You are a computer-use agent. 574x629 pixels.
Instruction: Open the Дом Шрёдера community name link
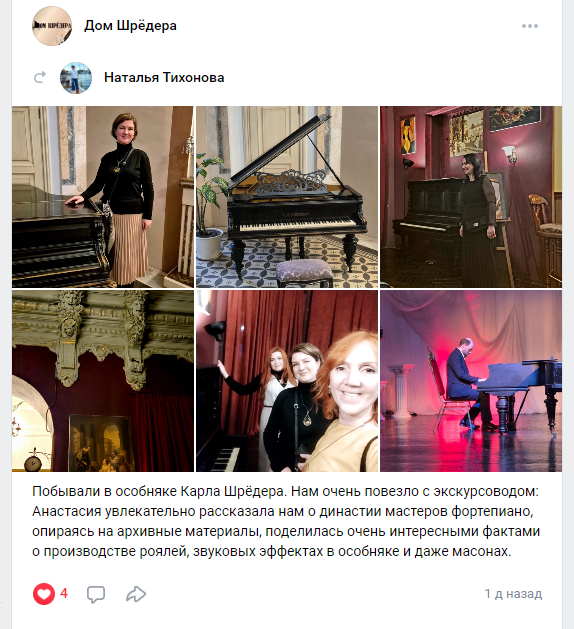(x=130, y=26)
